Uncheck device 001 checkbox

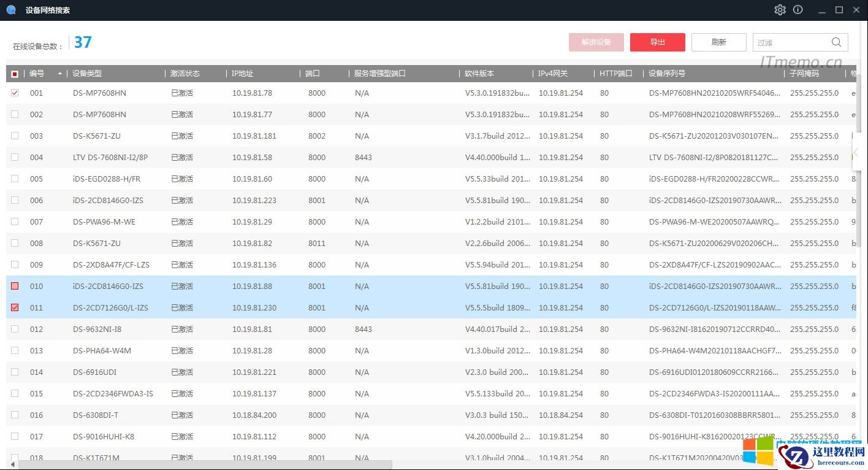15,93
